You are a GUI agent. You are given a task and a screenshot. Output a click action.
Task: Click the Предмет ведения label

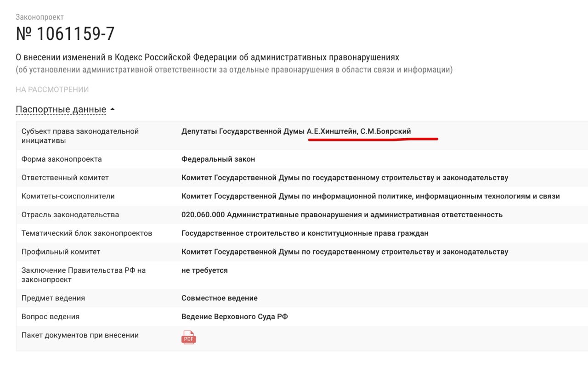tap(53, 298)
